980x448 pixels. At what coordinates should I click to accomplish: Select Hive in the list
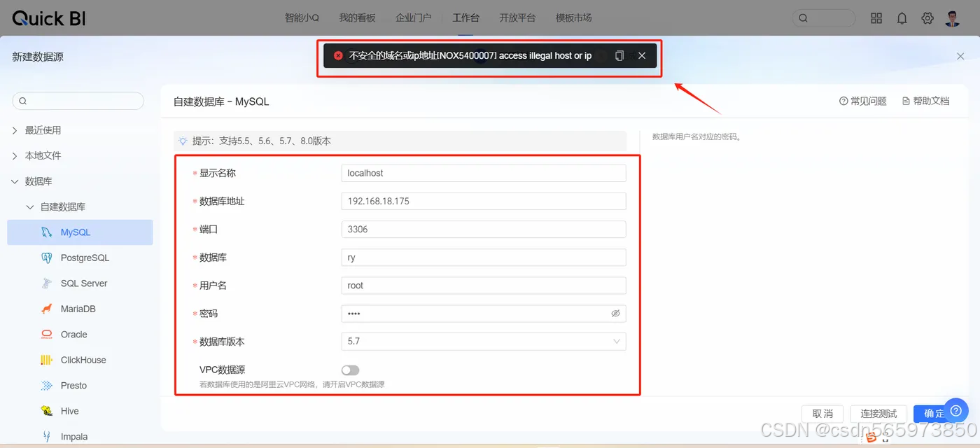[x=80, y=411]
